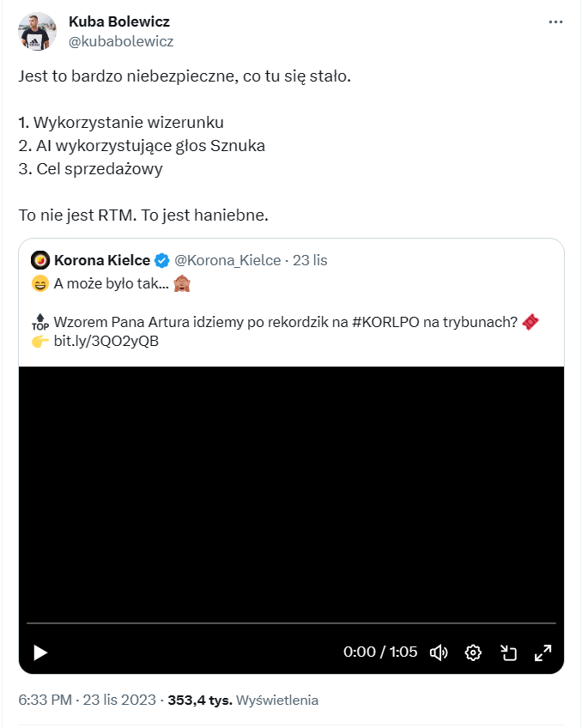The height and width of the screenshot is (728, 582).
Task: Open @Korona_Kielce handle in quoted tweet
Action: (x=228, y=260)
